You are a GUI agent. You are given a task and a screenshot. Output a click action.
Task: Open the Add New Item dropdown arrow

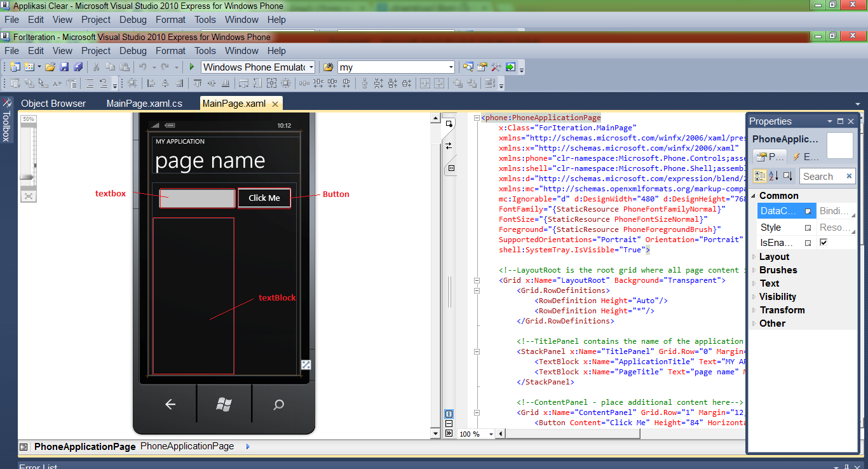(39, 67)
